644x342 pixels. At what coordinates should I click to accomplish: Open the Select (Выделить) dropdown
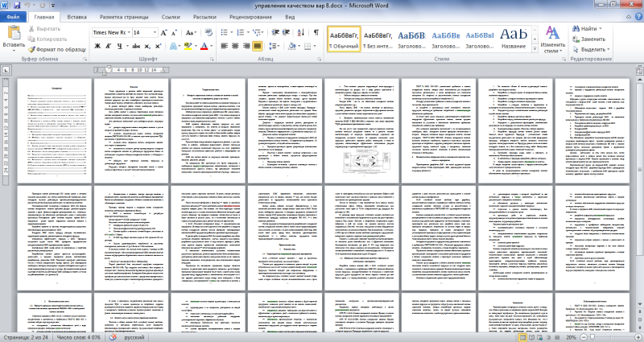[591, 49]
